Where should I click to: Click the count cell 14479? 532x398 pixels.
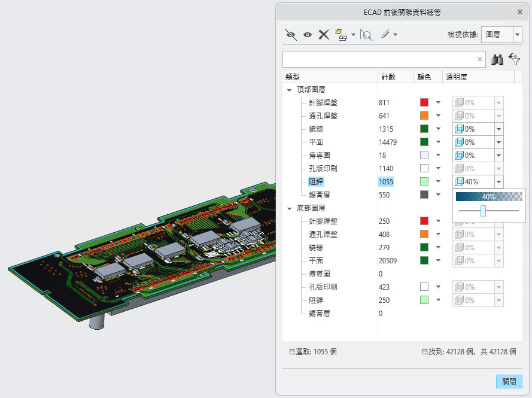[x=388, y=142]
